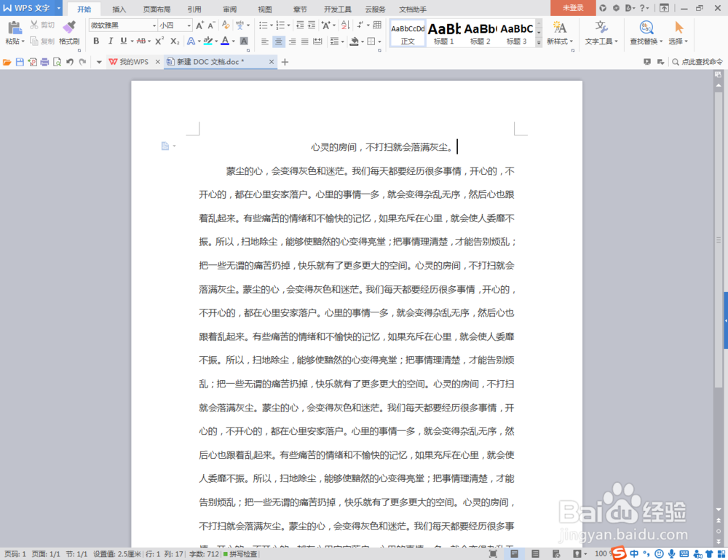728x560 pixels.
Task: Apply subscript X₂ formatting
Action: [x=175, y=41]
